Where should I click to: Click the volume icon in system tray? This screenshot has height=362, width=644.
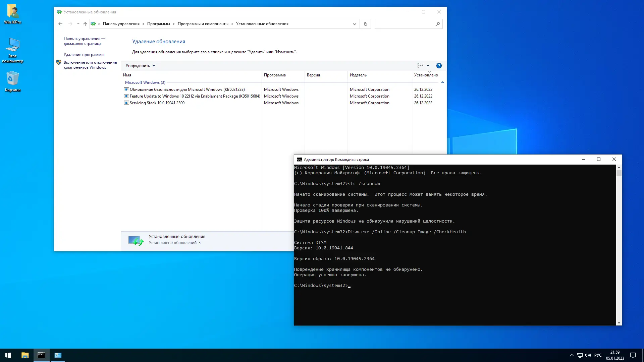click(x=588, y=355)
